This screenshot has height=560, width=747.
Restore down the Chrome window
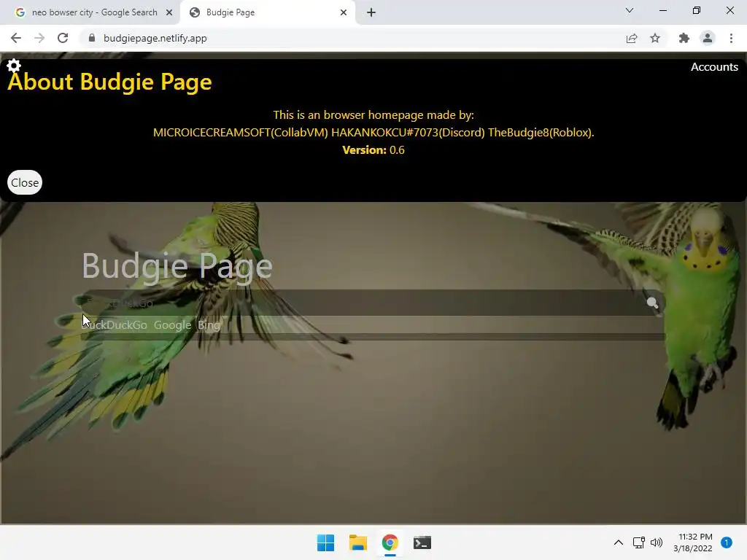click(x=697, y=10)
